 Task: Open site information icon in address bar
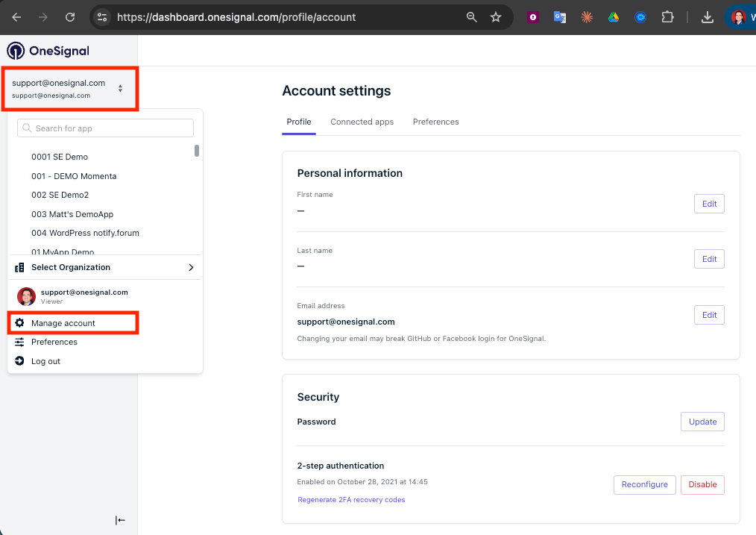[102, 17]
